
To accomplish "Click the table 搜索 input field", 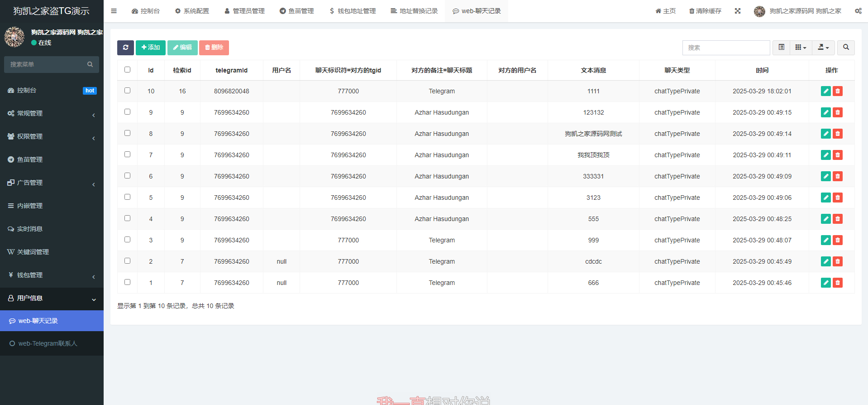I will pyautogui.click(x=725, y=48).
